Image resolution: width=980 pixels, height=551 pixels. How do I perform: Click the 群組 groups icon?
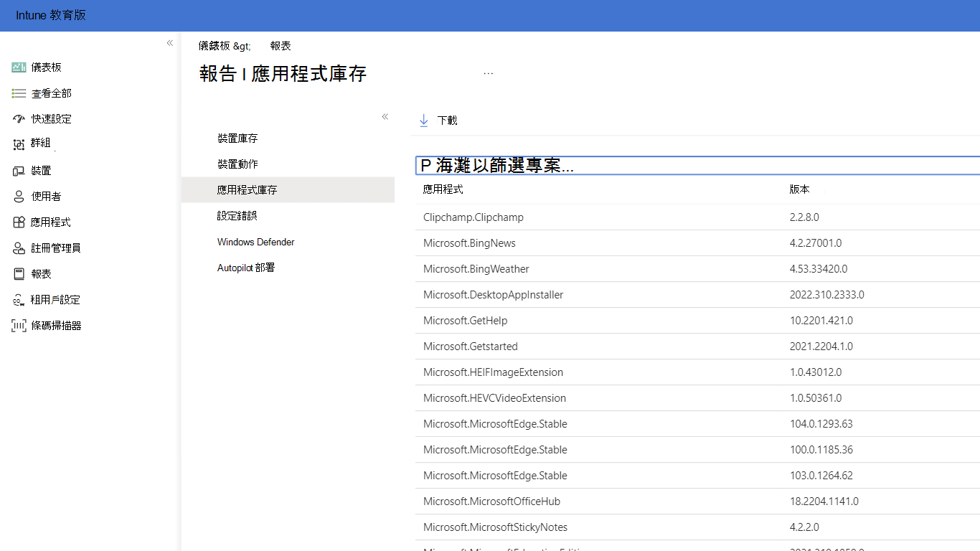point(19,145)
